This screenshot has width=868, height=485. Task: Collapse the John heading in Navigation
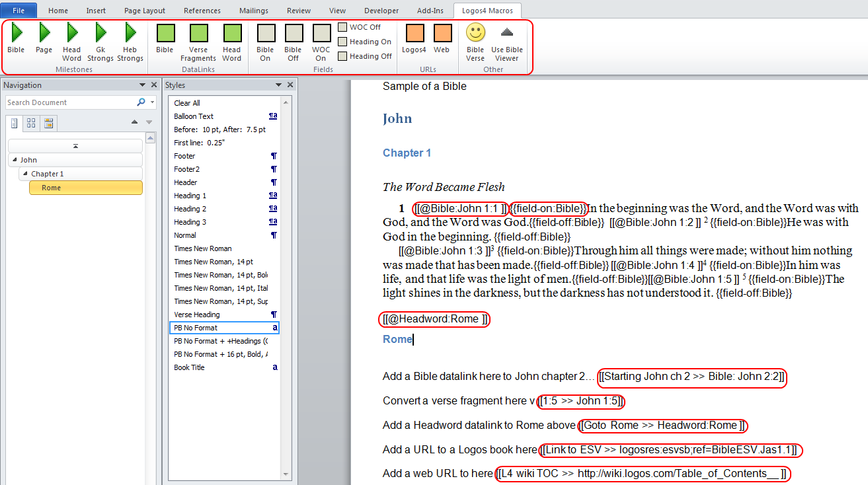14,160
